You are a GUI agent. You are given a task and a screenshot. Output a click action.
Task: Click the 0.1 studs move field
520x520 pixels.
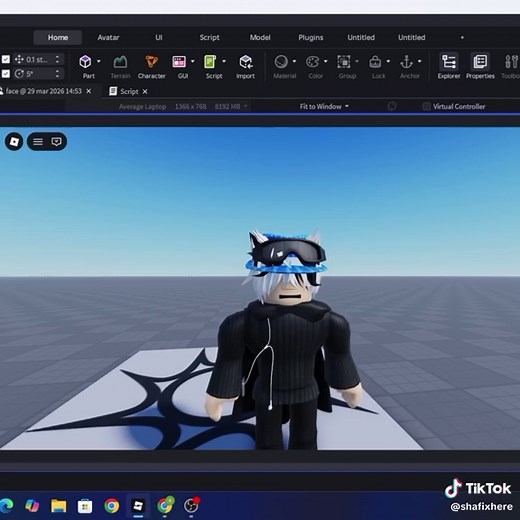click(37, 59)
